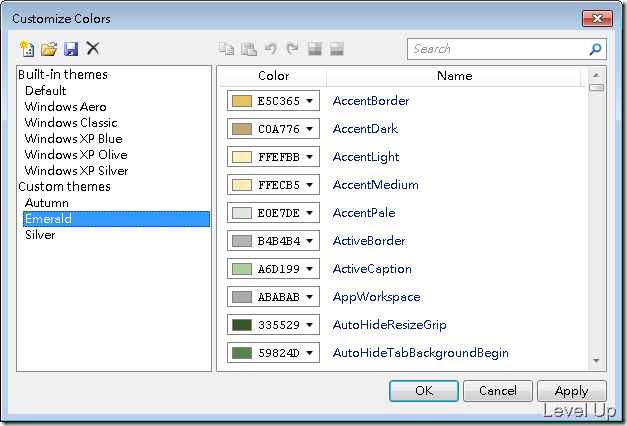Viewport: 627px width, 426px height.
Task: Click the AccentPale name
Action: pyautogui.click(x=364, y=213)
